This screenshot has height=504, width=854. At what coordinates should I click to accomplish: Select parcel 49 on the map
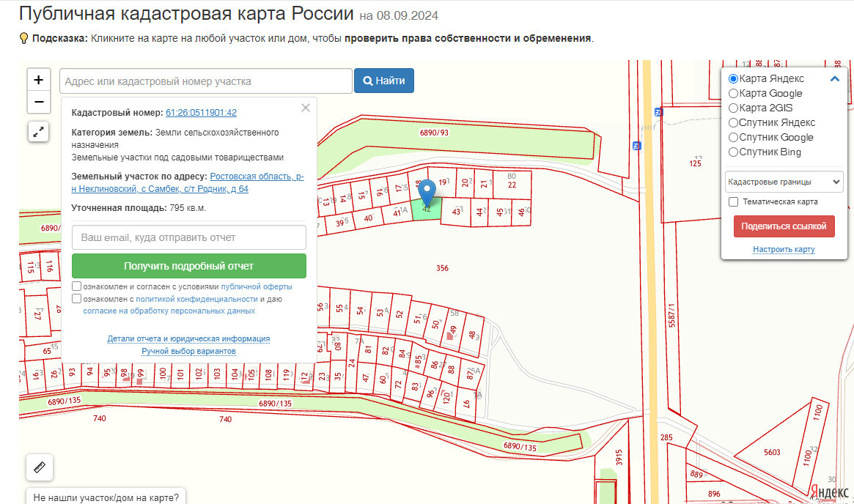[452, 330]
